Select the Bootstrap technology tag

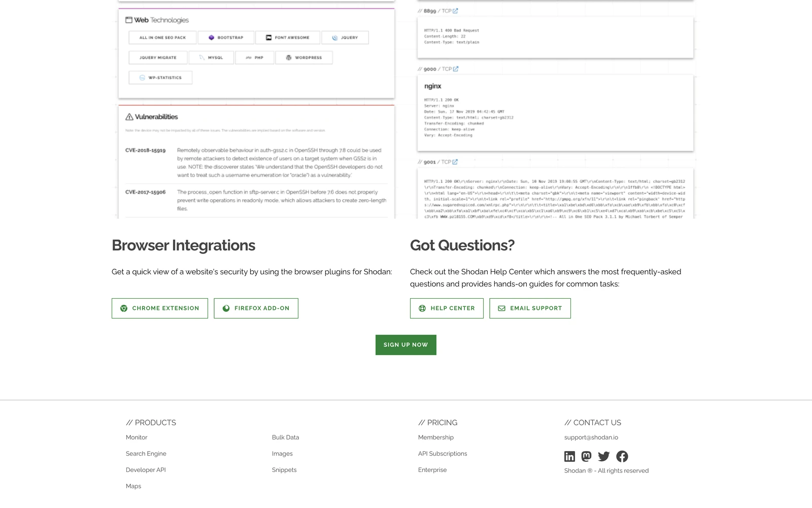(x=226, y=38)
